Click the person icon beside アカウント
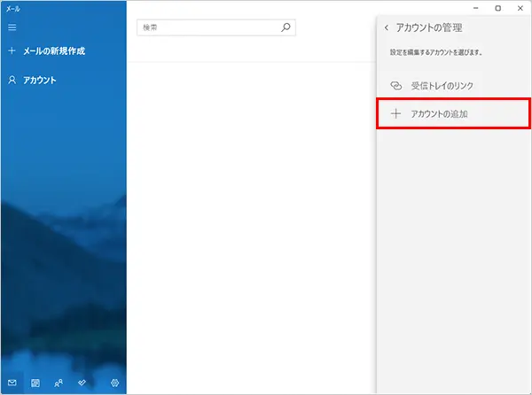Screen dimensions: 532x395 tap(12, 80)
